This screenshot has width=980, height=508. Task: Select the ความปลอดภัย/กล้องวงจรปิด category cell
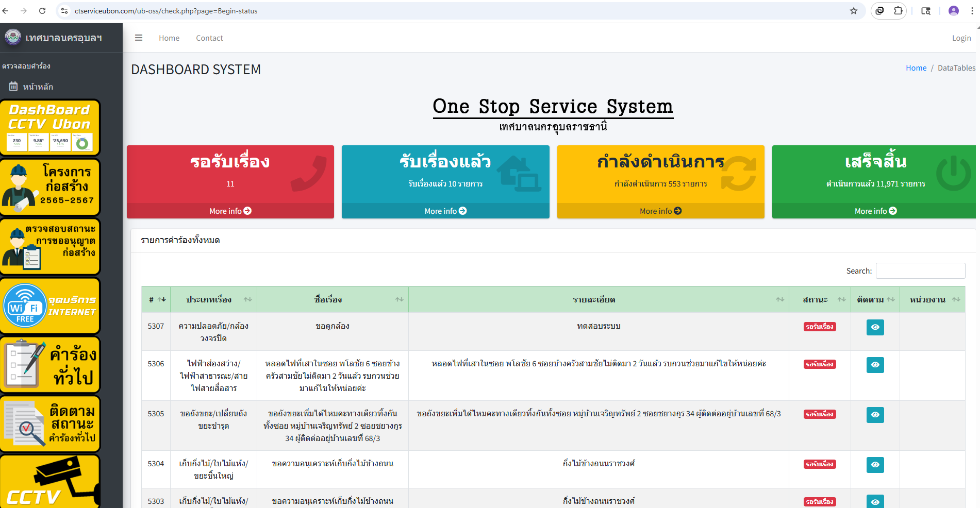(x=213, y=332)
